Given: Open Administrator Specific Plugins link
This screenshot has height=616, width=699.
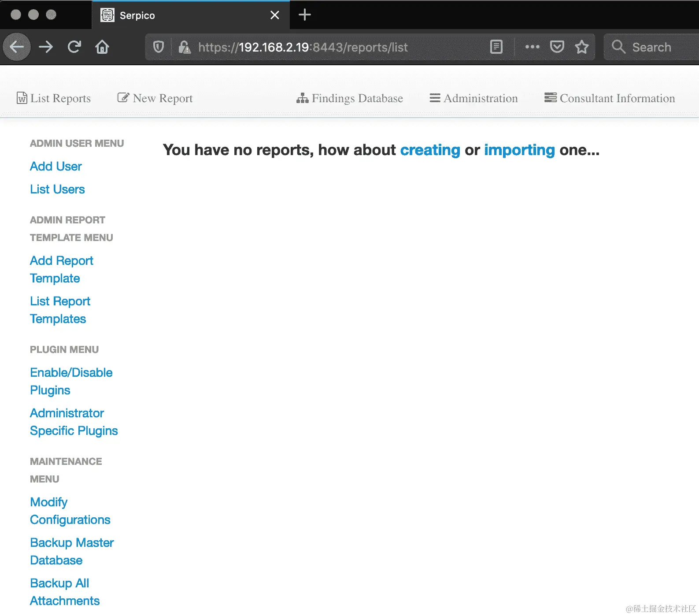Looking at the screenshot, I should 74,422.
